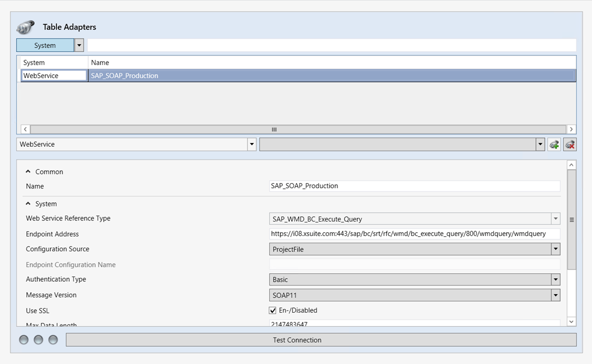592x364 pixels.
Task: Open the WebService adapter type dropdown
Action: 252,145
